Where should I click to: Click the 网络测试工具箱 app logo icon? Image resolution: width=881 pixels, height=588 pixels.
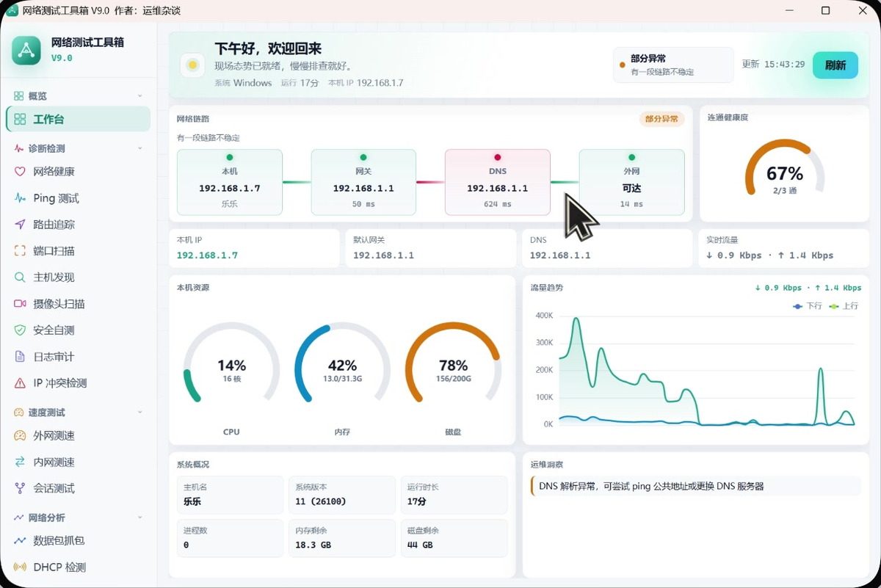point(26,50)
